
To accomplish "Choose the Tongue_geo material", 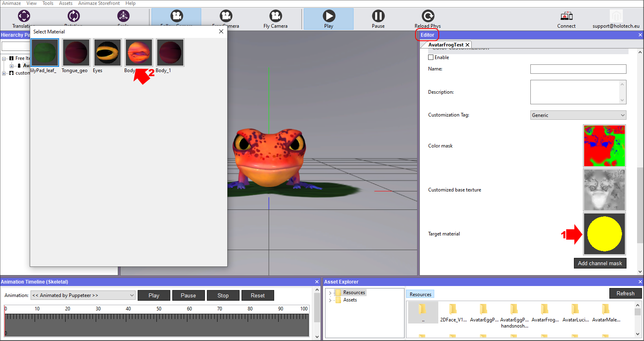I will pos(76,53).
